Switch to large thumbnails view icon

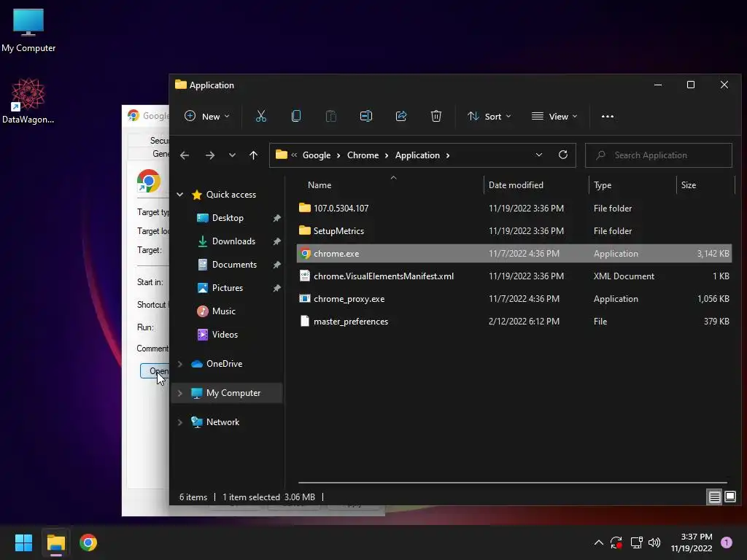(729, 497)
